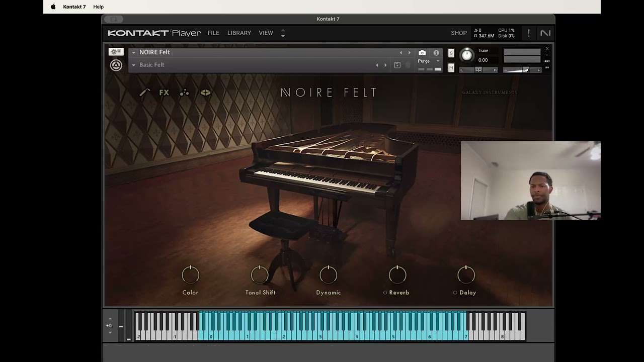
Task: Click the CPU 1% meter readout
Action: tap(506, 31)
